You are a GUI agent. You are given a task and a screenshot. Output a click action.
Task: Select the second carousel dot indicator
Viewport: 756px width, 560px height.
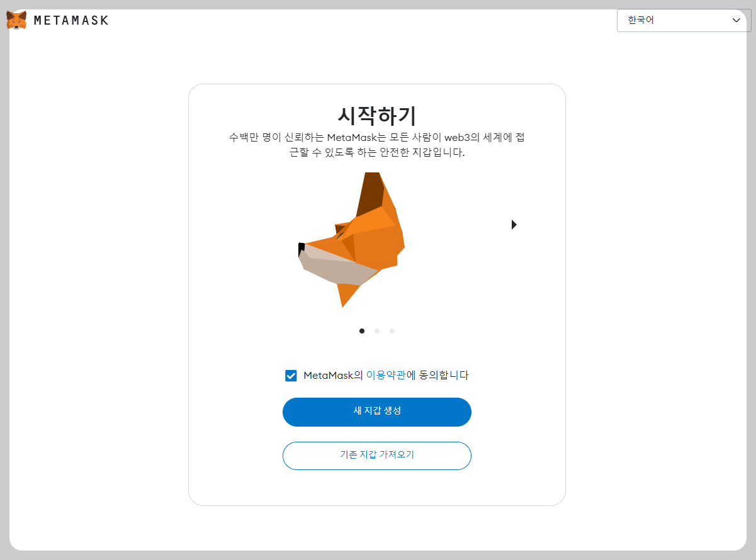(x=377, y=331)
